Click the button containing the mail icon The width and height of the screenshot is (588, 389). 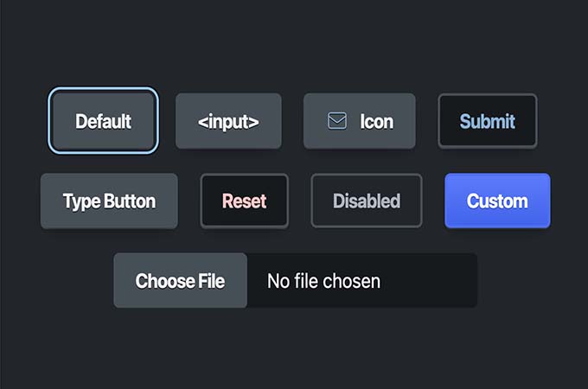click(x=359, y=121)
